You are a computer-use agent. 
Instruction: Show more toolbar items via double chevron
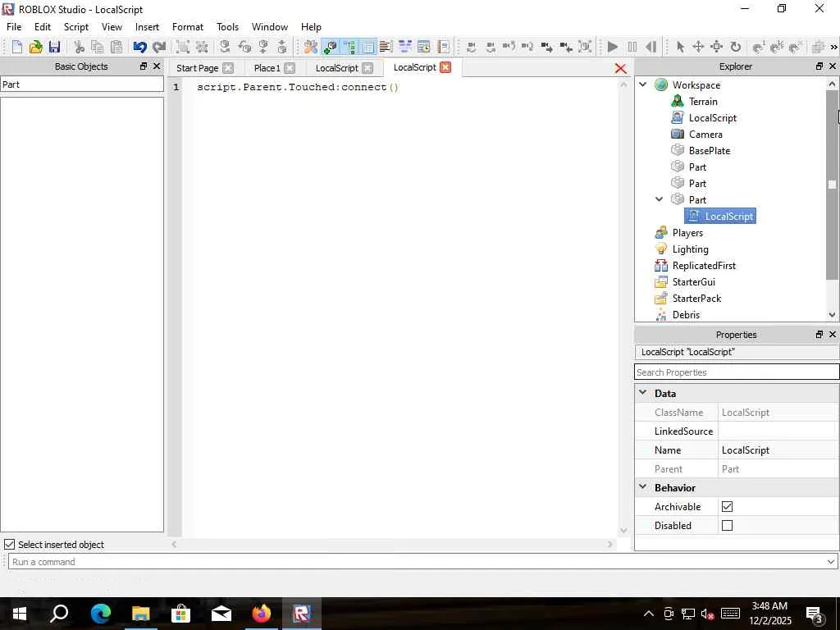pos(833,47)
